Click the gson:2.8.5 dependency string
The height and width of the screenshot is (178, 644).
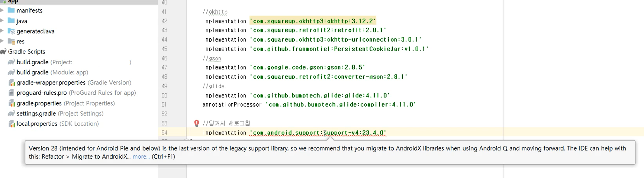coord(307,67)
